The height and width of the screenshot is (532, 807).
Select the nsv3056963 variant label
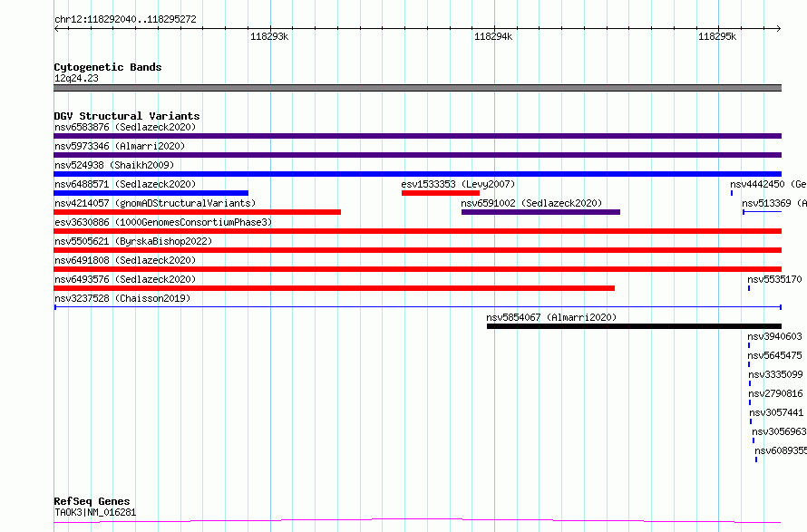(x=779, y=431)
